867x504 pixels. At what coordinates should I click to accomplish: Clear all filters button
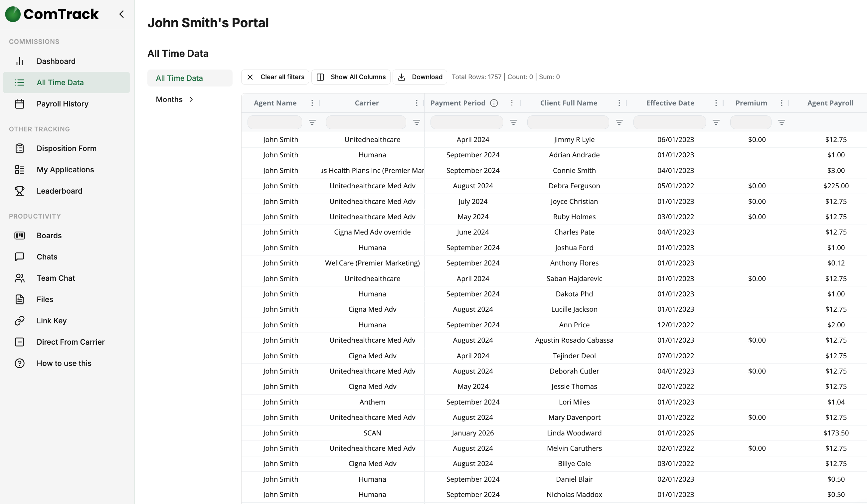[275, 77]
